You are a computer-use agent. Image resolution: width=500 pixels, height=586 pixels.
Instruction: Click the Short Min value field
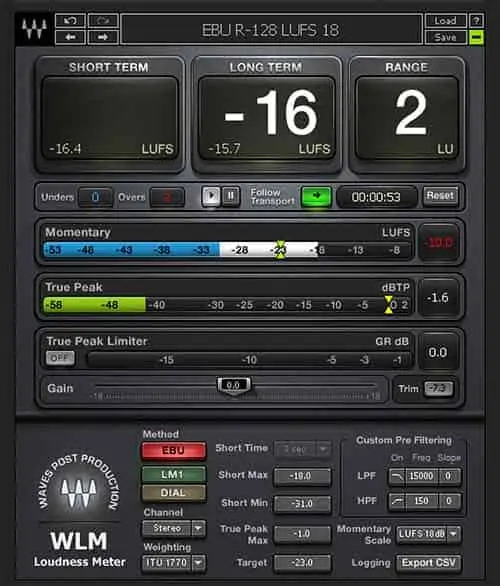pyautogui.click(x=302, y=504)
